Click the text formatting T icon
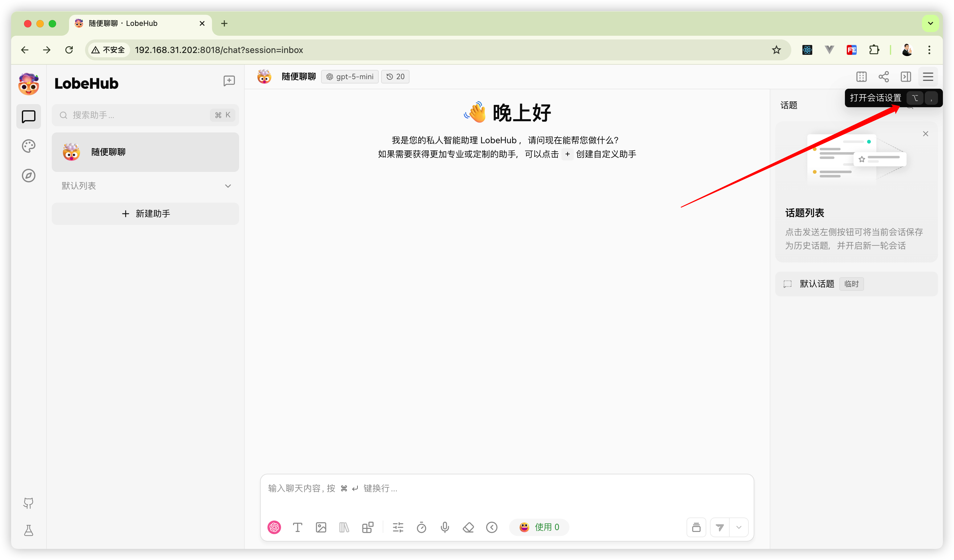Viewport: 954px width, 560px height. coord(298,527)
